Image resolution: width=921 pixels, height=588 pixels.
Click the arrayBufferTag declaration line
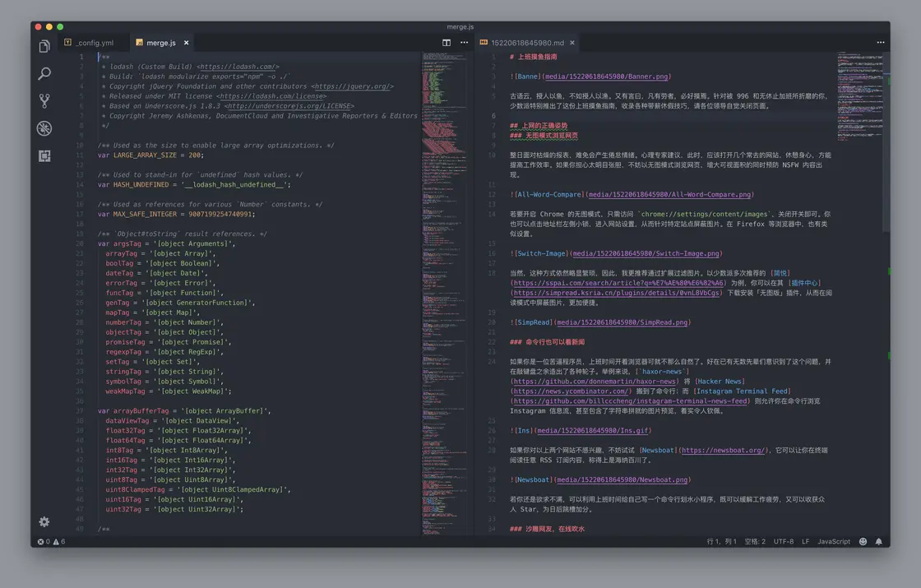(x=184, y=411)
